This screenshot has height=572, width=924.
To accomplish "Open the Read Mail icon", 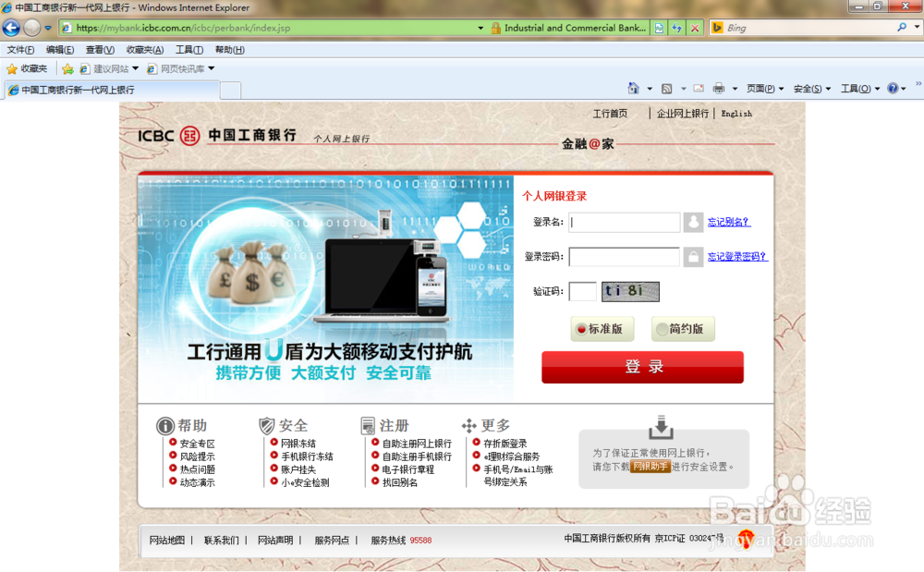I will [698, 88].
